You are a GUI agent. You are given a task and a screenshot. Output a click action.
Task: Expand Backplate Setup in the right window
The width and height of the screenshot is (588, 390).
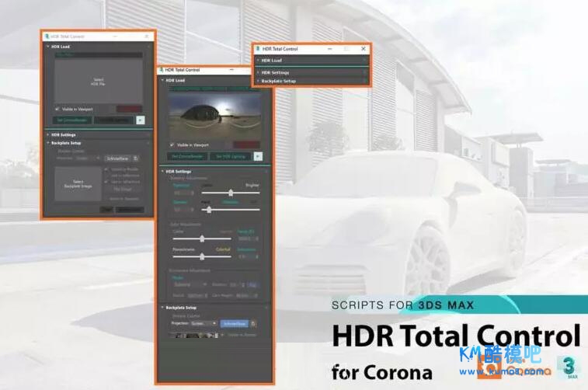coord(278,81)
